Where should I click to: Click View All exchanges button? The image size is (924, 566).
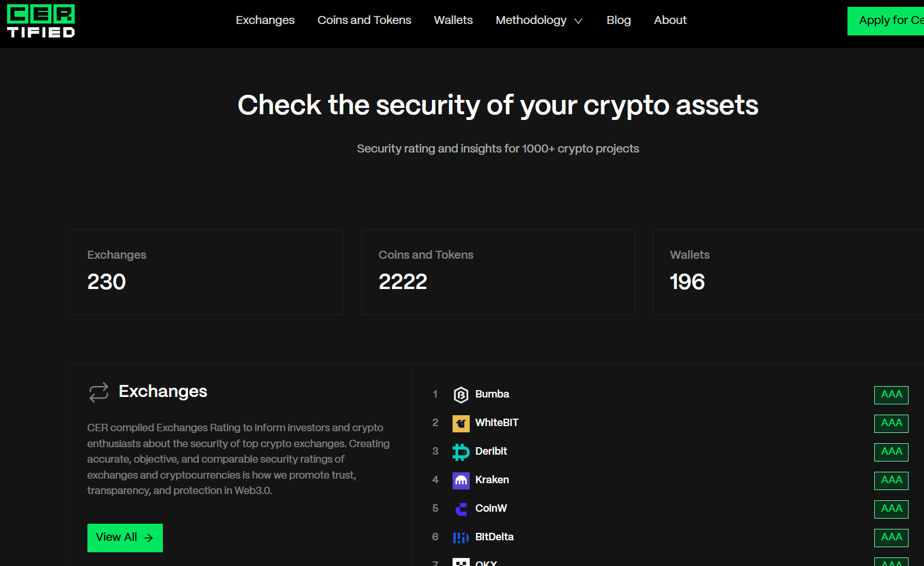coord(125,537)
